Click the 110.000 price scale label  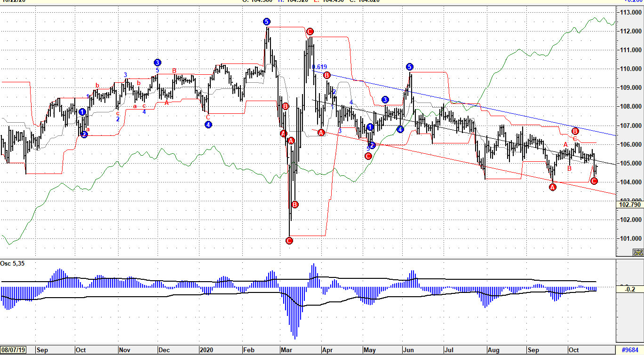pyautogui.click(x=632, y=69)
